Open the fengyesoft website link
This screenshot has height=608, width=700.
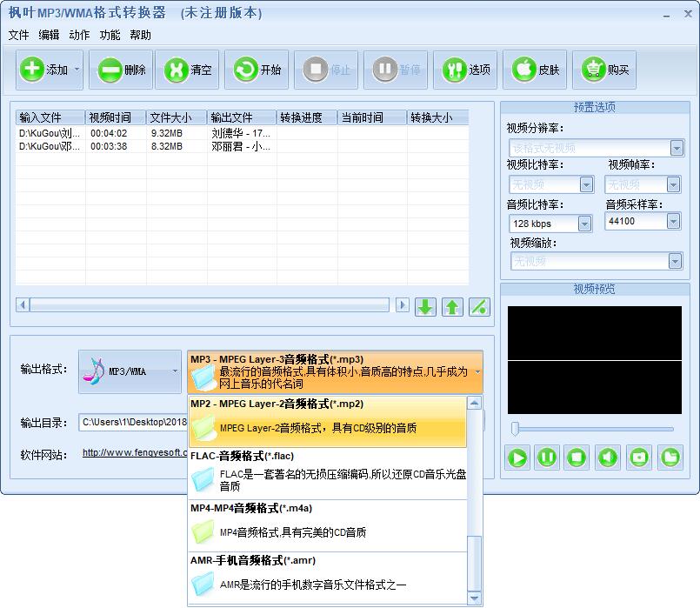point(135,452)
